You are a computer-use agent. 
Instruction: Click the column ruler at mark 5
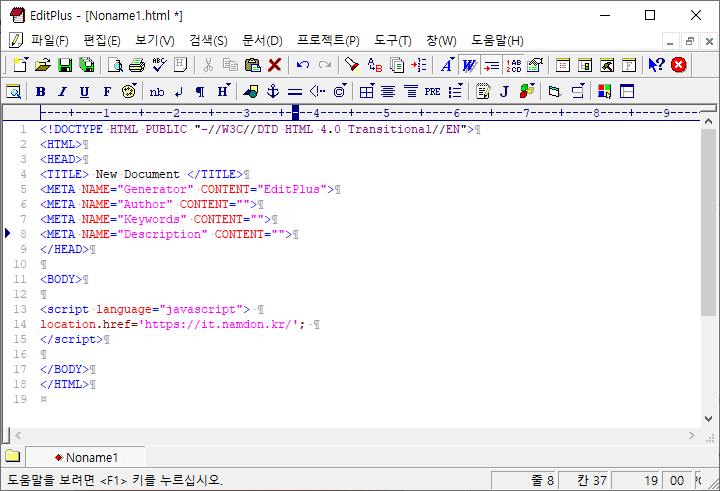coord(386,113)
